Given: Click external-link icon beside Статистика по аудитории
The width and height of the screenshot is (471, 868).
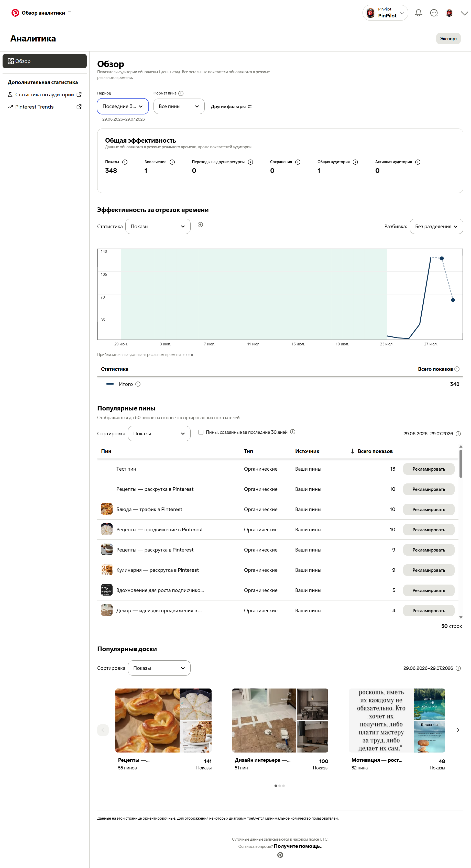Looking at the screenshot, I should point(79,95).
